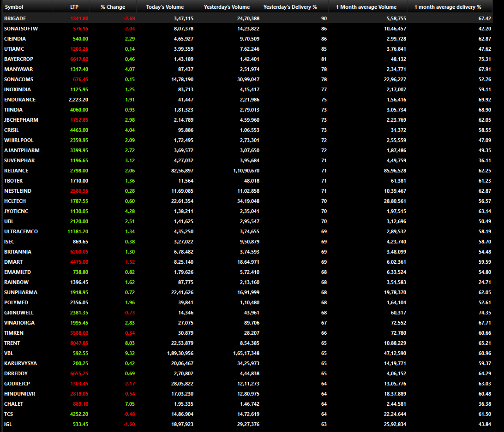Click the TIMKEN symbol
Image resolution: width=504 pixels, height=432 pixels.
(x=14, y=333)
